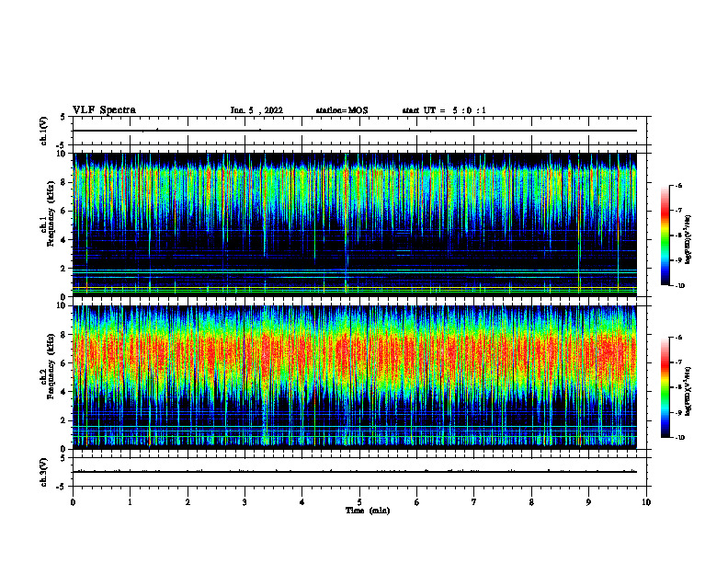Click the ch.1 spectrogram panel
Viewport: 728px width, 563px height.
tap(355, 224)
